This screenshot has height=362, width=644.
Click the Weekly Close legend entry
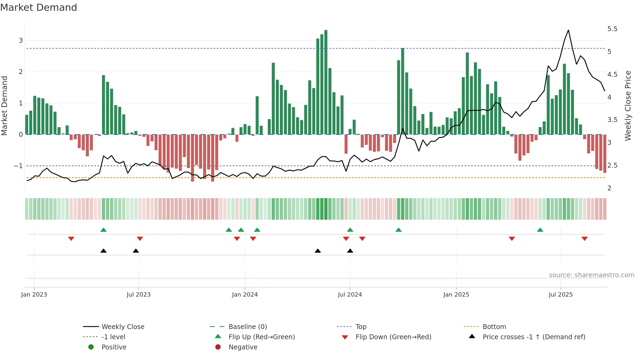[114, 327]
